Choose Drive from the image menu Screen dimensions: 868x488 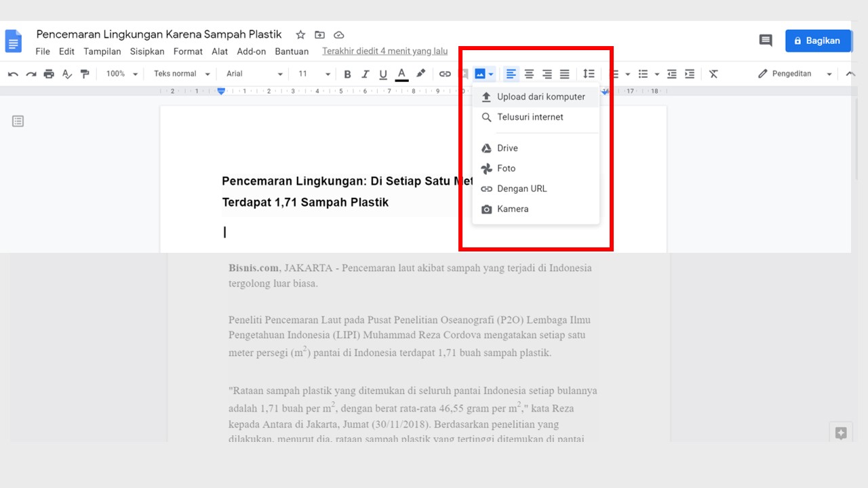tap(536, 148)
